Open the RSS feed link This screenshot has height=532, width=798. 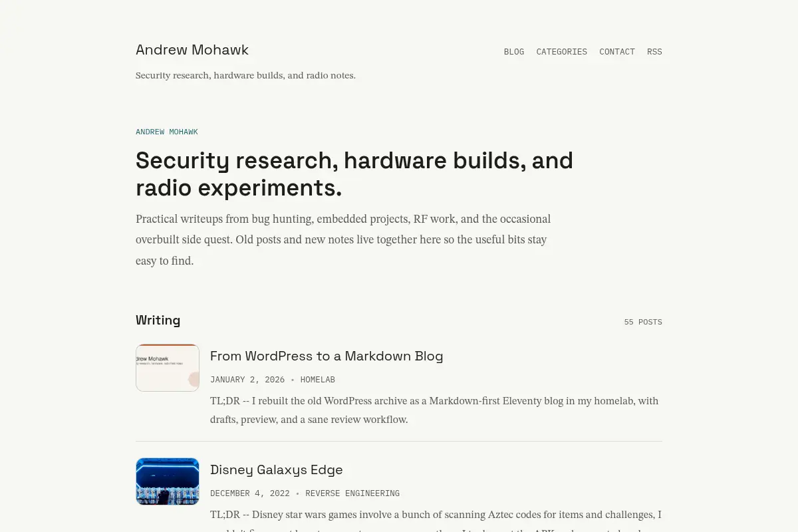click(x=654, y=52)
